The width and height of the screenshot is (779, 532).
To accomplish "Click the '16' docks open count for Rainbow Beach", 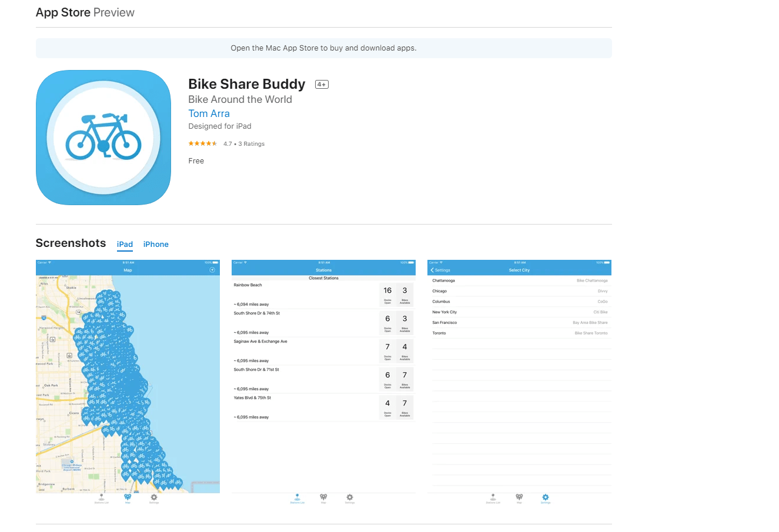I will 387,290.
